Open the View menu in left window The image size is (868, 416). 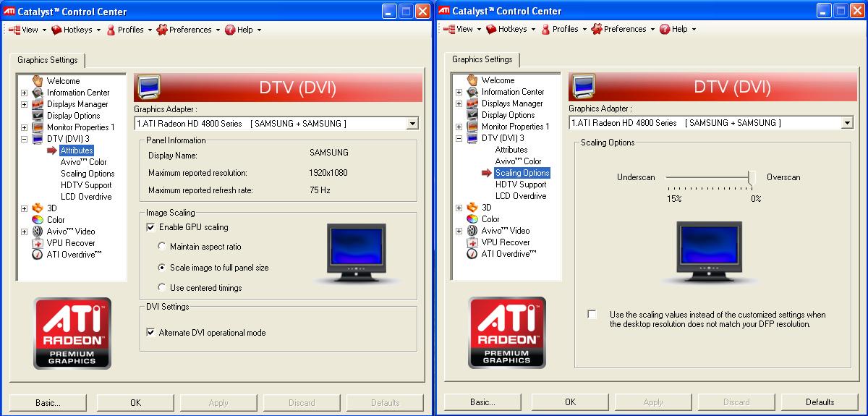point(27,30)
